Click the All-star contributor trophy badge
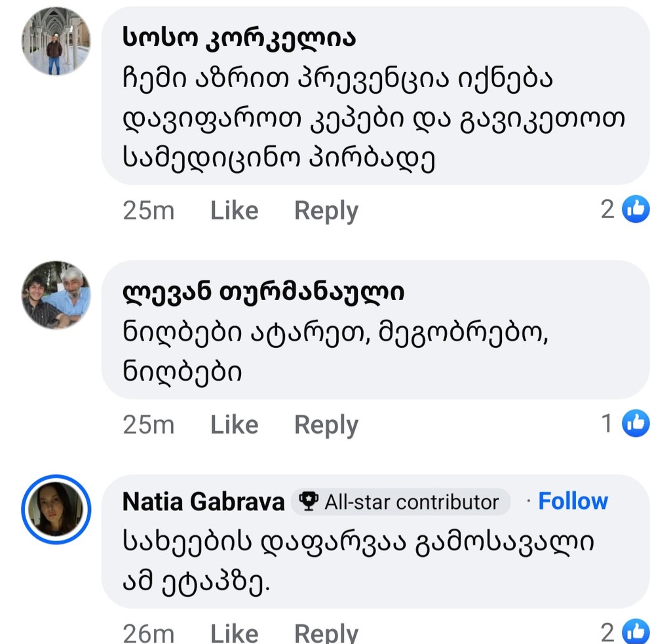Viewport: 671px width, 644px height. click(400, 502)
